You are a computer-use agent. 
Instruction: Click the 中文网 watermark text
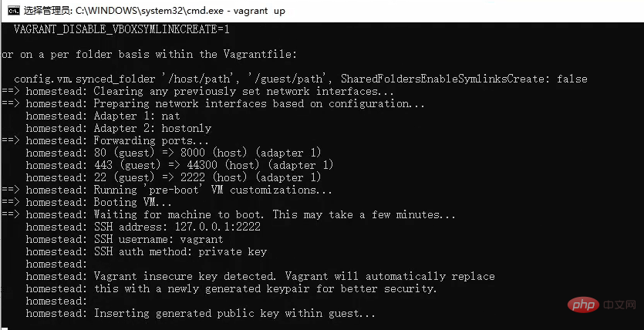(620, 305)
